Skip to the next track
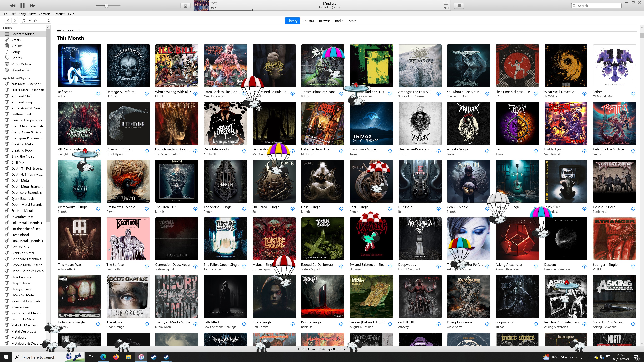Image resolution: width=644 pixels, height=362 pixels. pos(32,6)
